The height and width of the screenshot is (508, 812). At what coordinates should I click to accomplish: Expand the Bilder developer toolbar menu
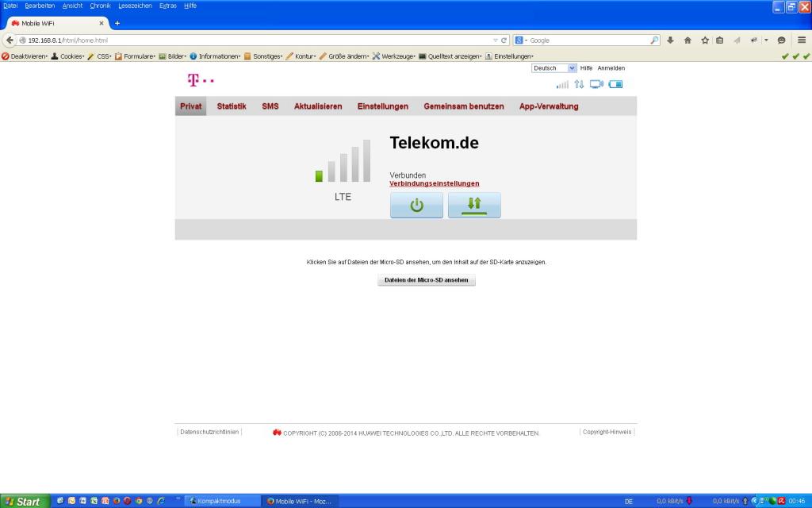[172, 56]
